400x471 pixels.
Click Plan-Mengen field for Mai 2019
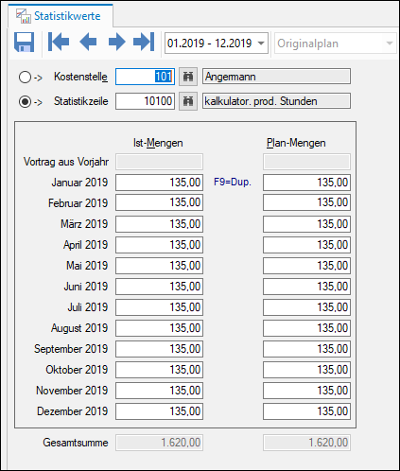coord(307,266)
